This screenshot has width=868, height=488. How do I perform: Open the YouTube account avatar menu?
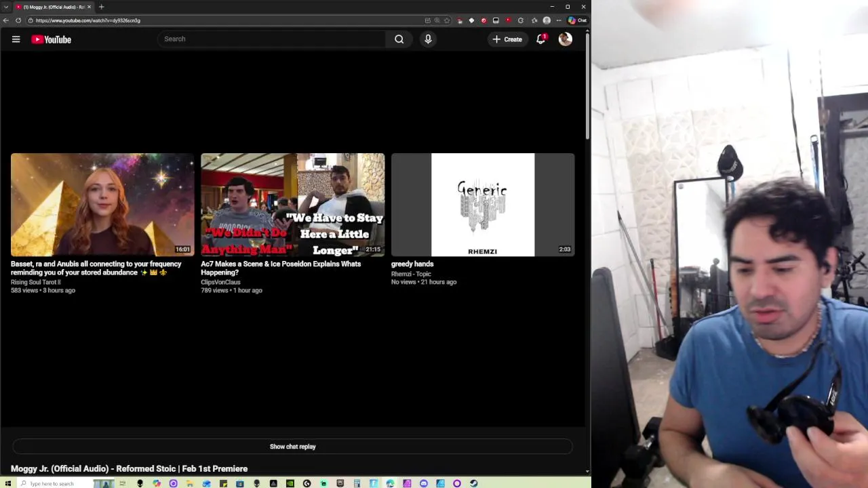[x=565, y=39]
